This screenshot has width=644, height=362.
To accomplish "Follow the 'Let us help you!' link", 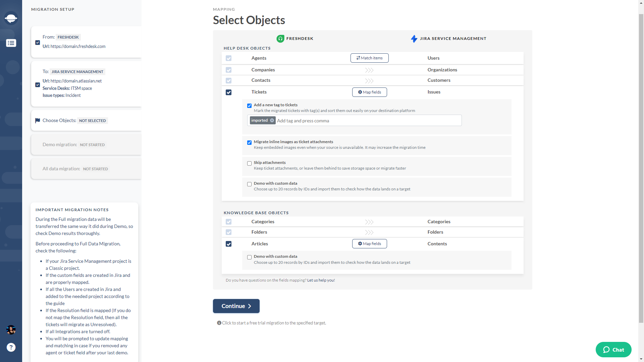I will (321, 280).
